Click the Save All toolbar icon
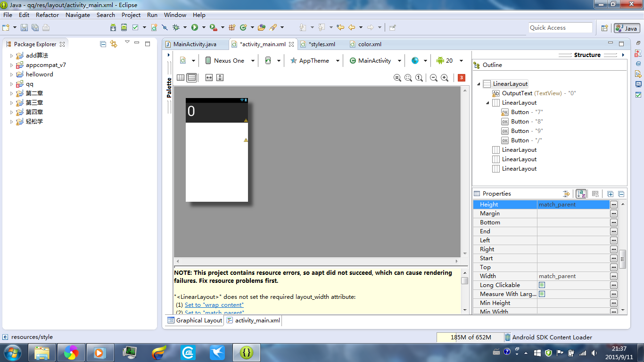The image size is (644, 362). coord(35,28)
